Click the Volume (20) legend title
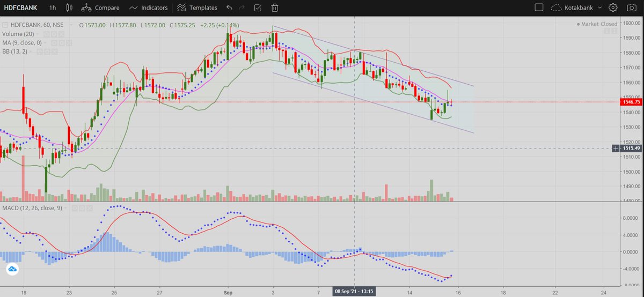This screenshot has height=297, width=644. coord(18,34)
